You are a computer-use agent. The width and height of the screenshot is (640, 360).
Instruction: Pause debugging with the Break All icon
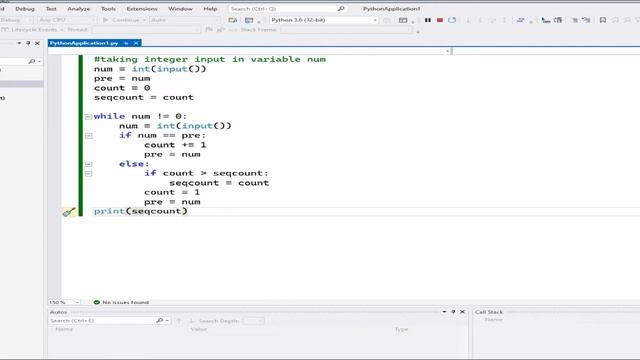click(x=428, y=20)
